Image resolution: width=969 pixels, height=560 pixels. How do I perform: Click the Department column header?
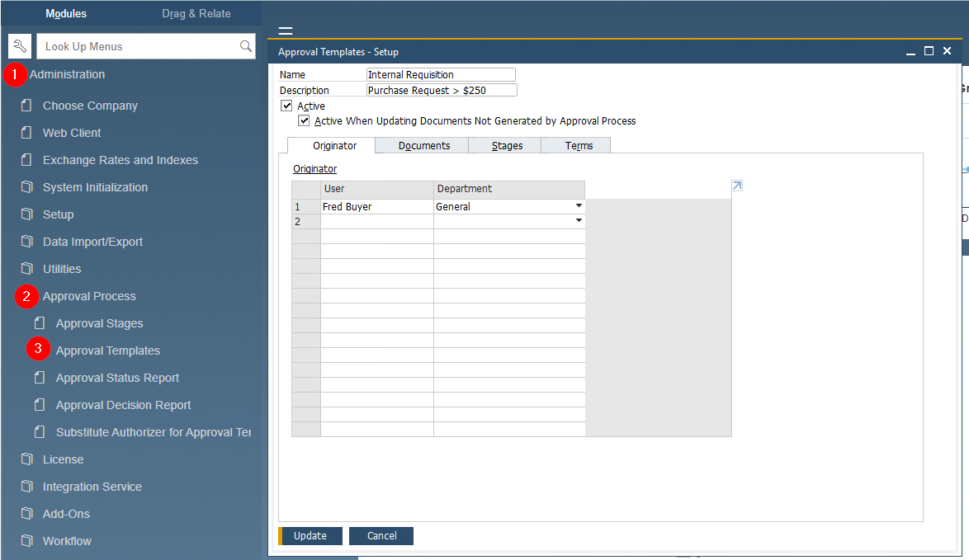click(x=509, y=189)
